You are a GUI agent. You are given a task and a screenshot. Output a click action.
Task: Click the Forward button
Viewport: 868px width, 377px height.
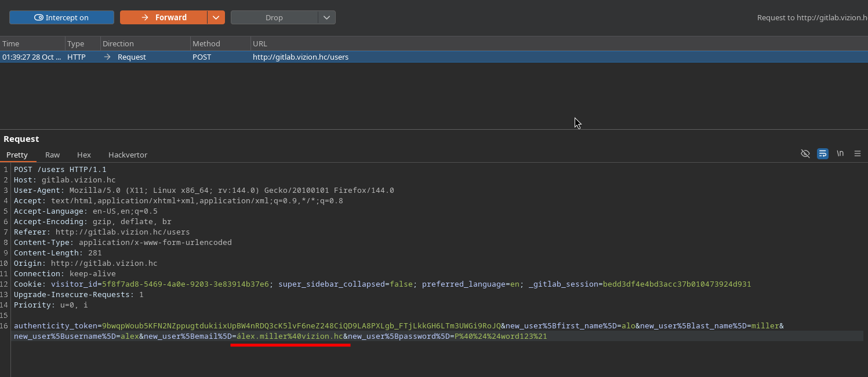point(164,17)
